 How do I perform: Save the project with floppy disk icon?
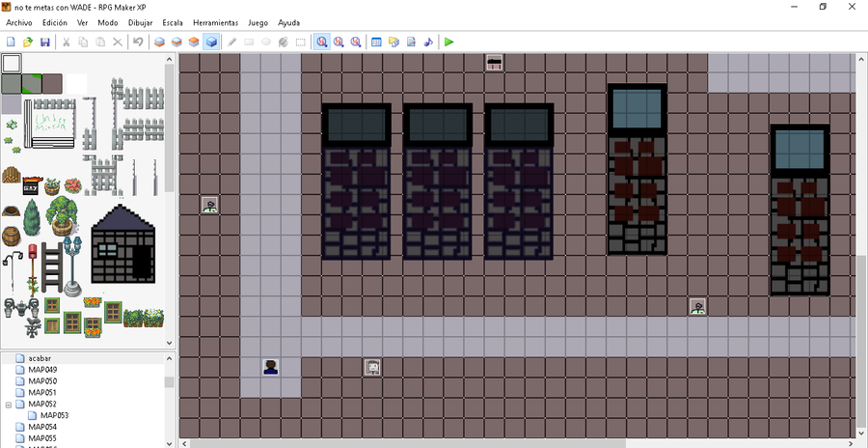pyautogui.click(x=45, y=42)
